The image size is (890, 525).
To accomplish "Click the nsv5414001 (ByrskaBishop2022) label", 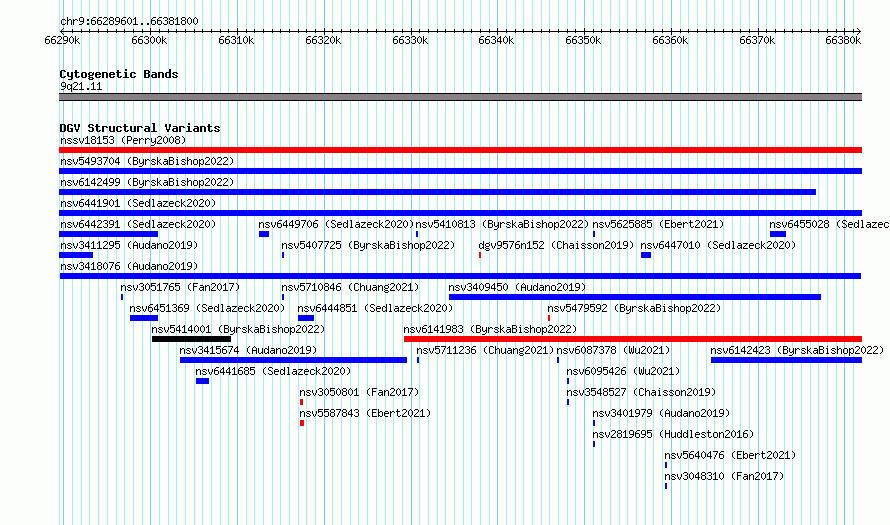I will 238,329.
